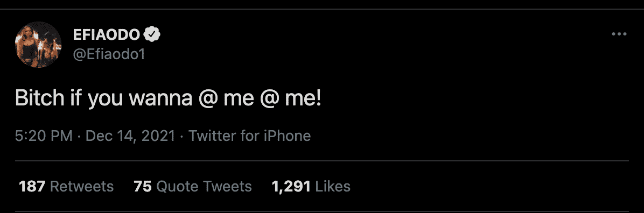The width and height of the screenshot is (644, 213).
Task: Select the tweet text starting with 'Bitch if you wanna'
Action: click(x=168, y=98)
